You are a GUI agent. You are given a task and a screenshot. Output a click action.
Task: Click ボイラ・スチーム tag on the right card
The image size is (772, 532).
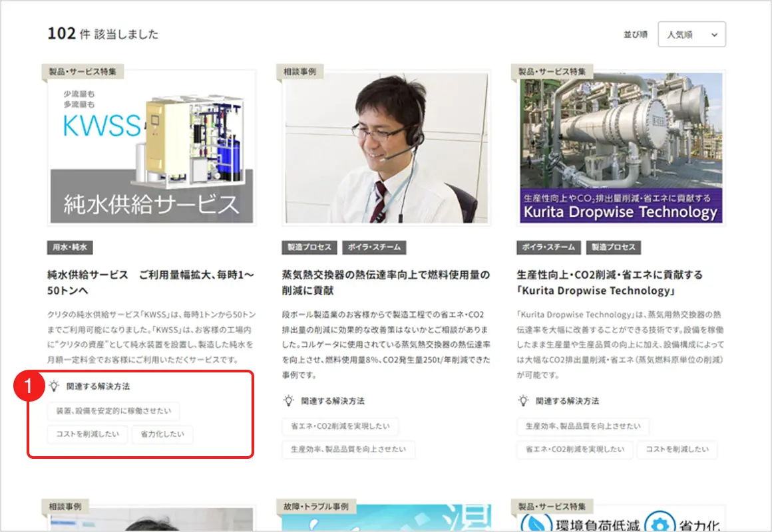(548, 247)
